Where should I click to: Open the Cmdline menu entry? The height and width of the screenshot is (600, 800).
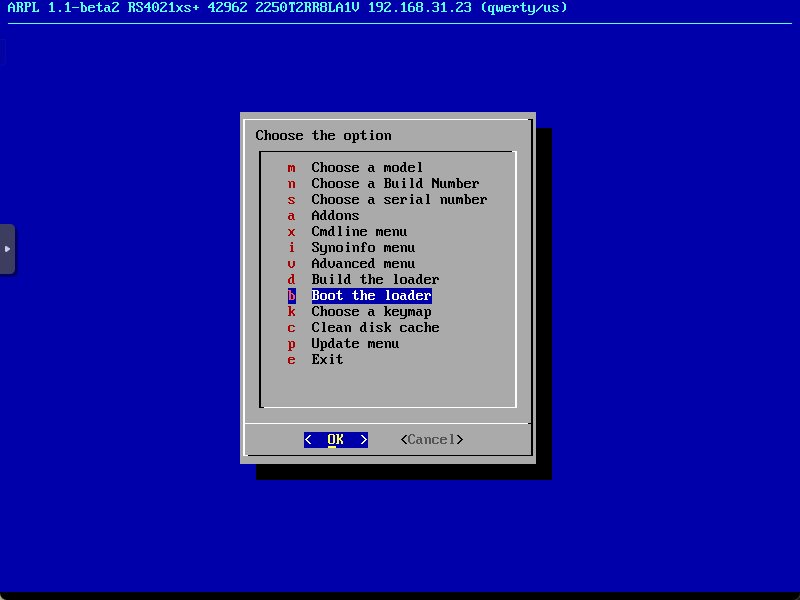click(359, 232)
